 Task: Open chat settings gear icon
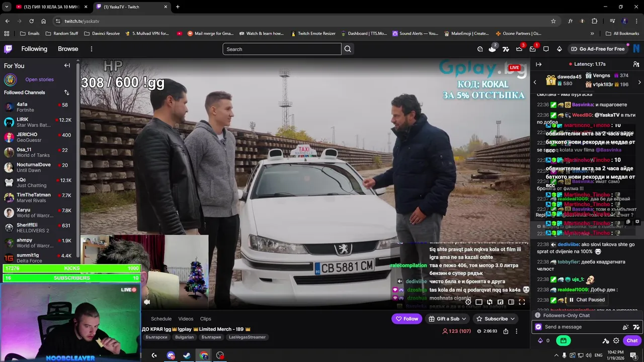(616, 340)
